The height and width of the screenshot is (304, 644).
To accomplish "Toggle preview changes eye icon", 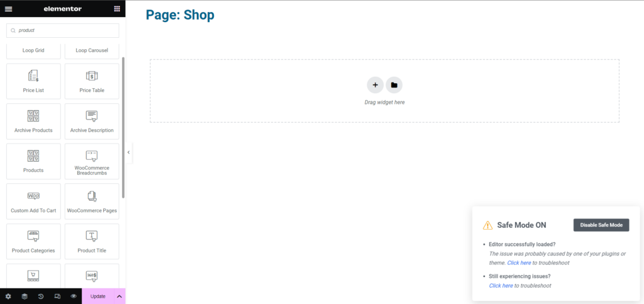I will click(74, 296).
